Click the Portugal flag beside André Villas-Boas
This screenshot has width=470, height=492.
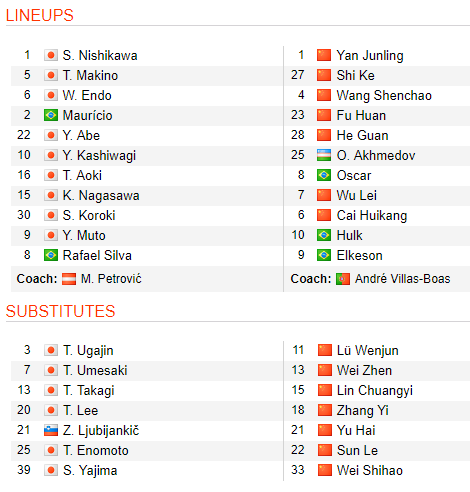[x=343, y=279]
